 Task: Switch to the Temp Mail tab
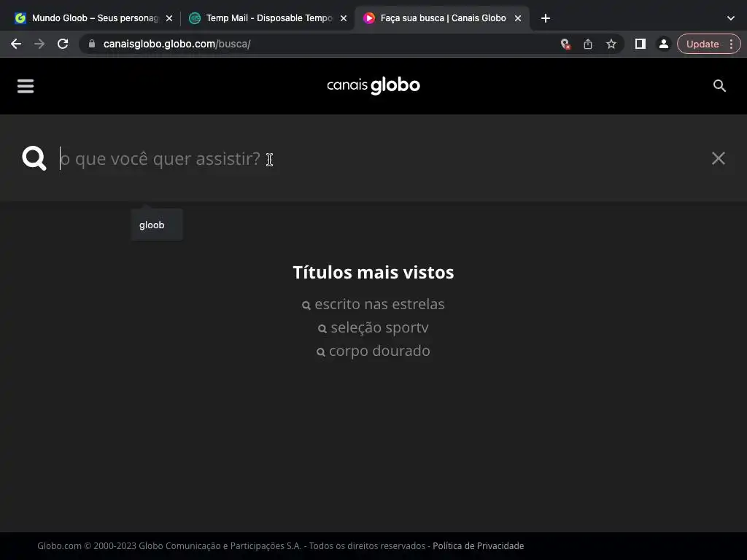[268, 18]
